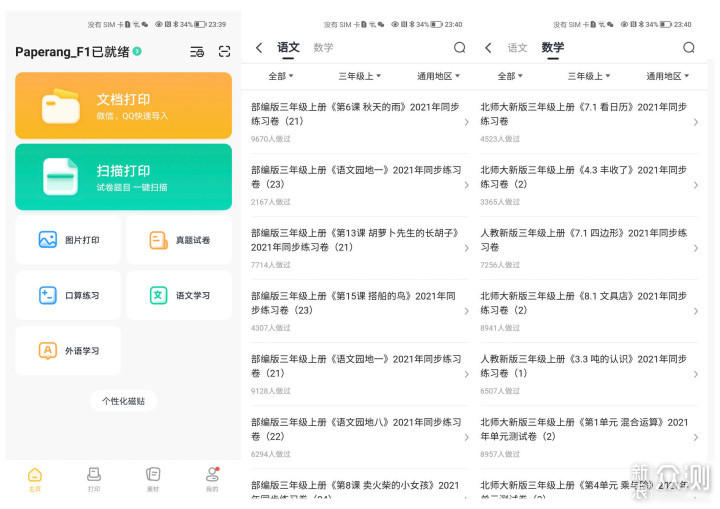Tap the 个性化磁贴 button
The image size is (720, 509).
(123, 401)
